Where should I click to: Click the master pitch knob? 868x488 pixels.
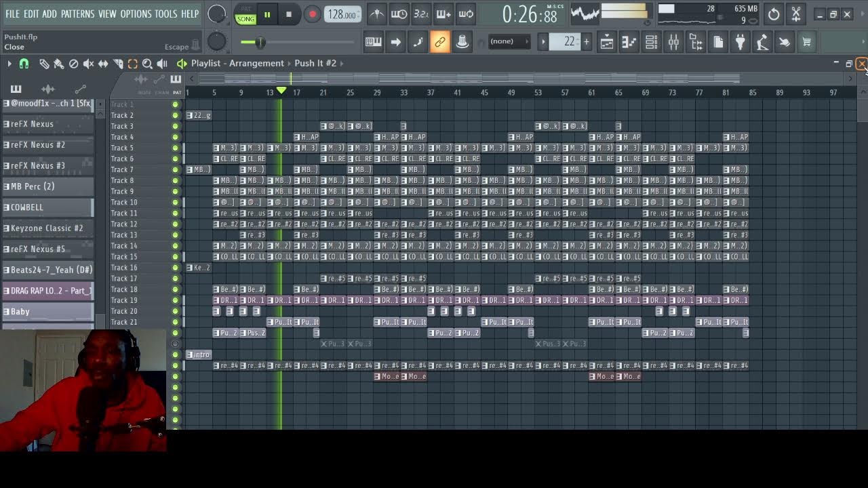217,41
